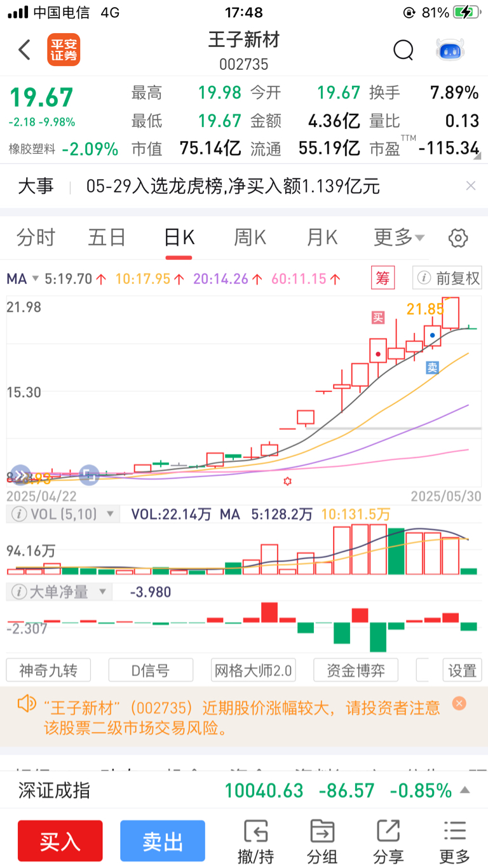Image resolution: width=488 pixels, height=868 pixels.
Task: Click the info icon beside 前复权
Action: [x=423, y=278]
